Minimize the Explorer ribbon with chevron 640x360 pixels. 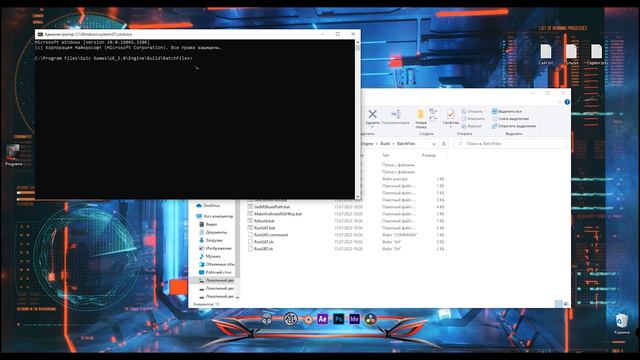(x=560, y=102)
